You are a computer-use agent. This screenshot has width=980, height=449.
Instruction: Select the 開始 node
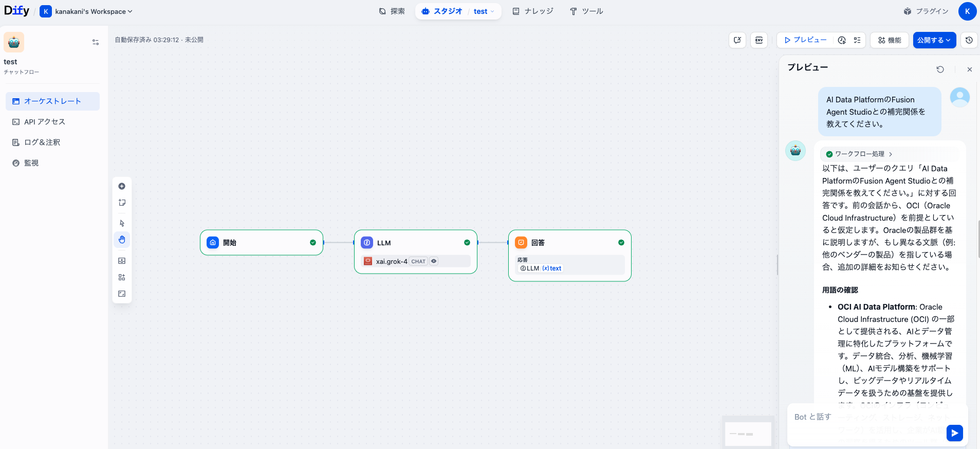pyautogui.click(x=262, y=243)
